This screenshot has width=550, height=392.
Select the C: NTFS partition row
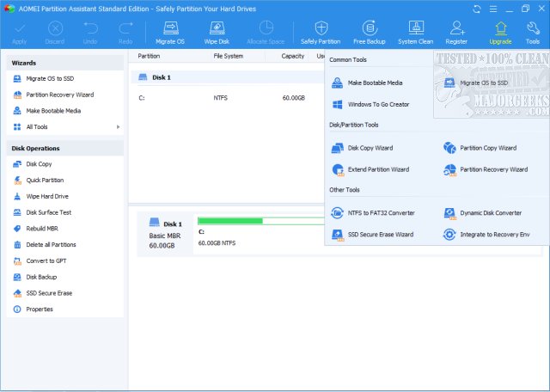coord(223,98)
